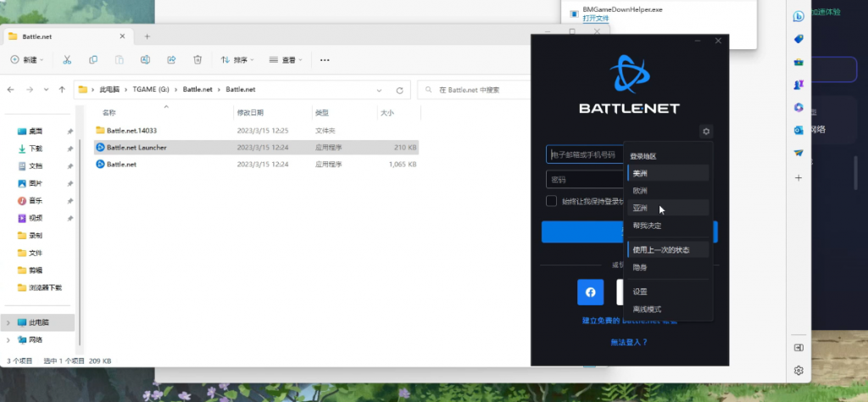
Task: Click the blue tag shopping sidebar icon
Action: click(798, 39)
